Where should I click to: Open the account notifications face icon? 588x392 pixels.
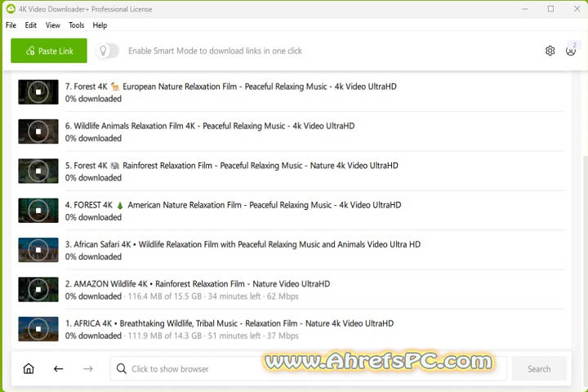[x=570, y=51]
